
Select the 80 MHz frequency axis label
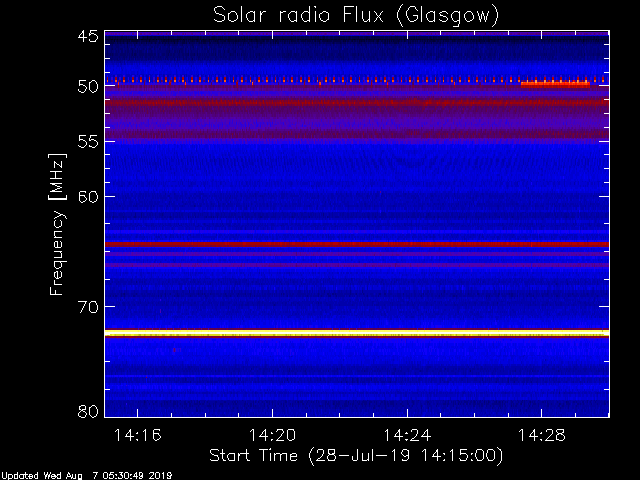(88, 411)
